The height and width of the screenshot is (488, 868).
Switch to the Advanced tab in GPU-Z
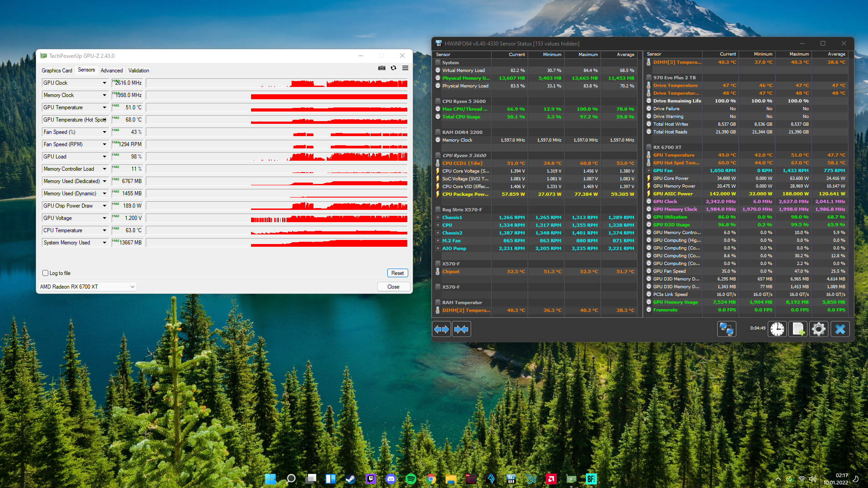(112, 71)
